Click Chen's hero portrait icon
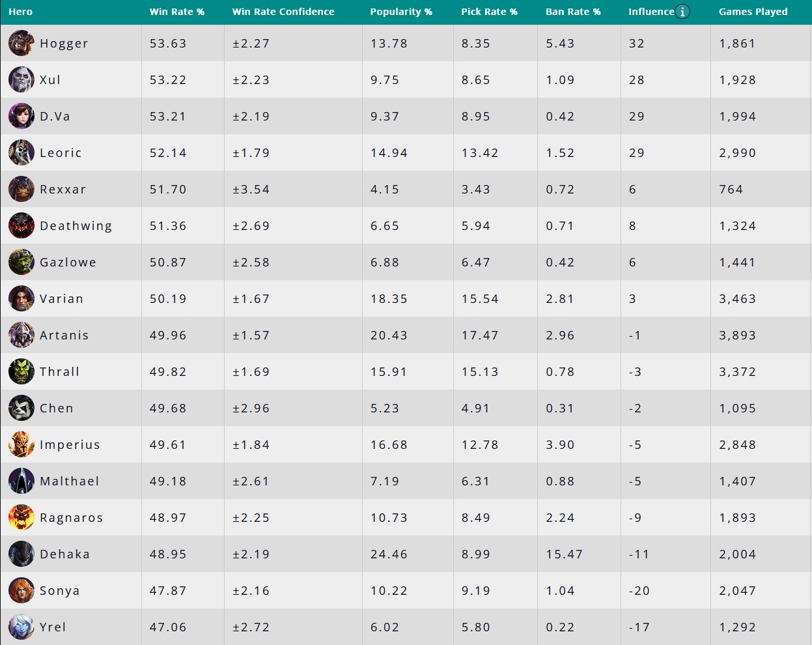Image resolution: width=812 pixels, height=645 pixels. click(21, 408)
